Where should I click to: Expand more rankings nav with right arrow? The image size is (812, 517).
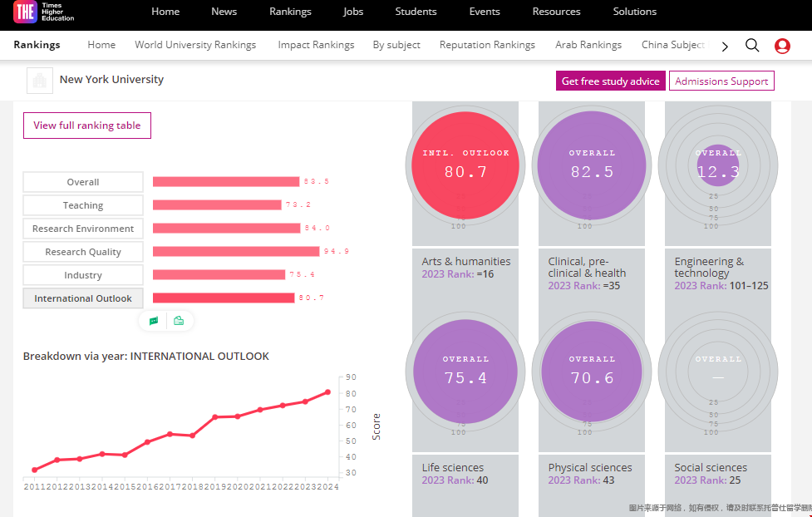pos(725,47)
